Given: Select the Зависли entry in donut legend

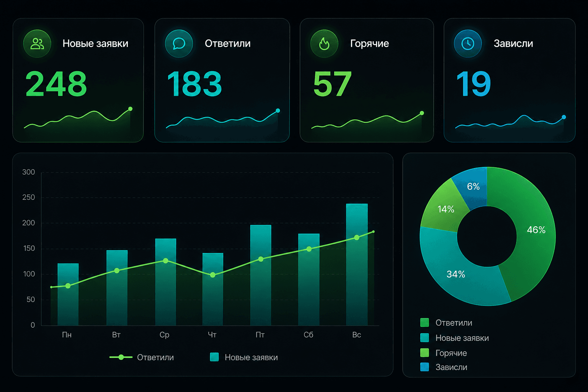Looking at the screenshot, I should pos(444,367).
